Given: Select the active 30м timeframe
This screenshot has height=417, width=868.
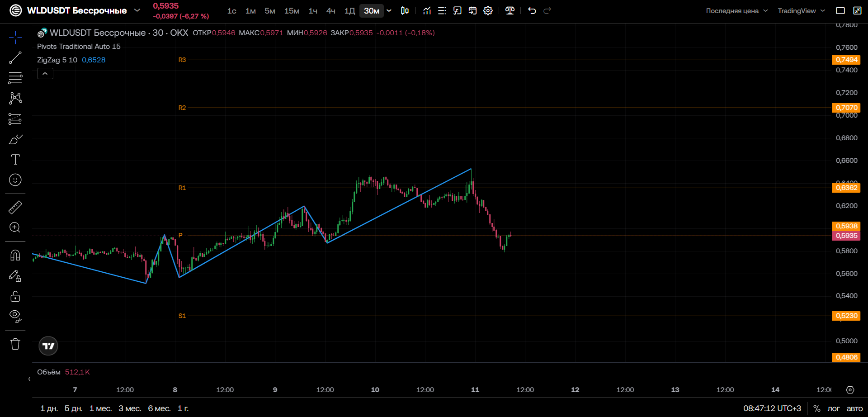Looking at the screenshot, I should (372, 10).
